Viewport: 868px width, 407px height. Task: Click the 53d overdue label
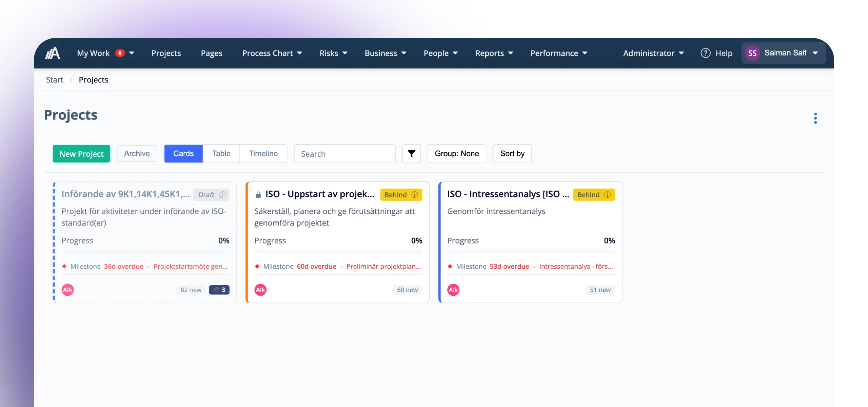point(509,266)
